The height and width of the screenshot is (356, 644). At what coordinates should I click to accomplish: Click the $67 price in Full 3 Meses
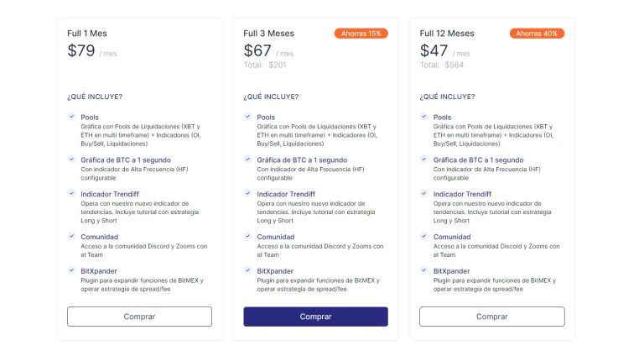coord(257,50)
